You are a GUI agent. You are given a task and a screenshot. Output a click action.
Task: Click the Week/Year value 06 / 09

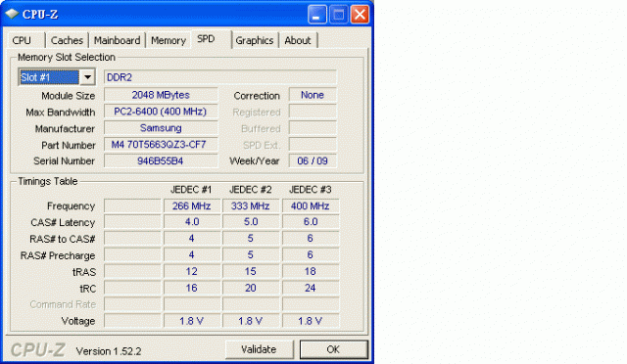(x=313, y=161)
